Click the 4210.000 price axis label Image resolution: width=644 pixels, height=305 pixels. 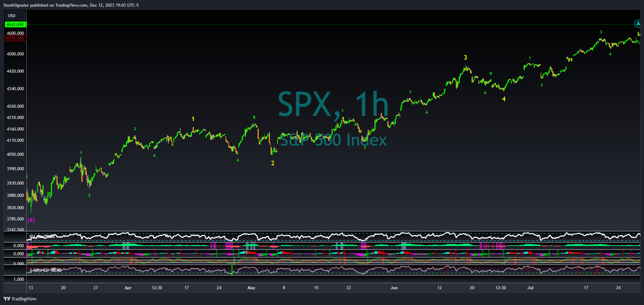click(15, 118)
